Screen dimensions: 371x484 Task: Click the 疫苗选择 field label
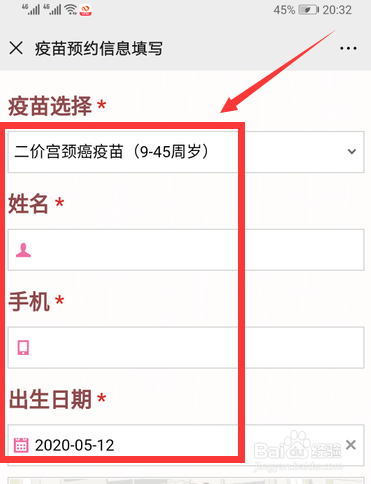(x=50, y=106)
